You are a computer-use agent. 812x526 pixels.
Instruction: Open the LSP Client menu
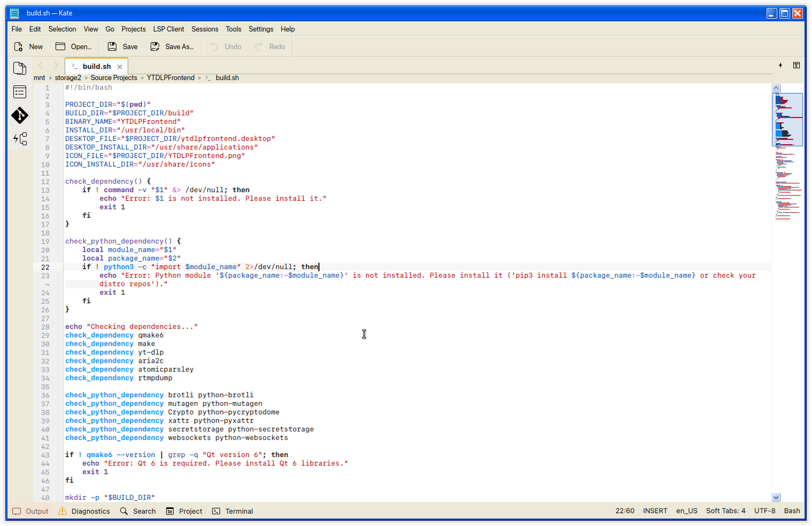(168, 29)
